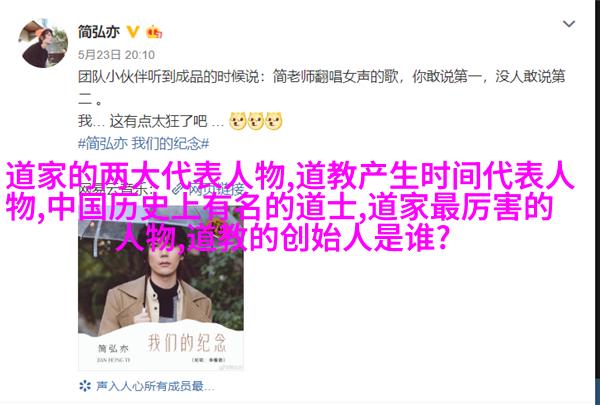Open the #简弘亦 我们的纪念# hashtag
The image size is (600, 405).
click(x=143, y=144)
